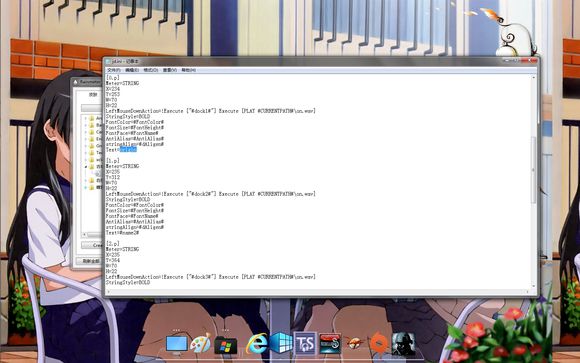Open the 文件(F) menu in Notepad
Viewport: 580px width, 363px height.
[114, 70]
